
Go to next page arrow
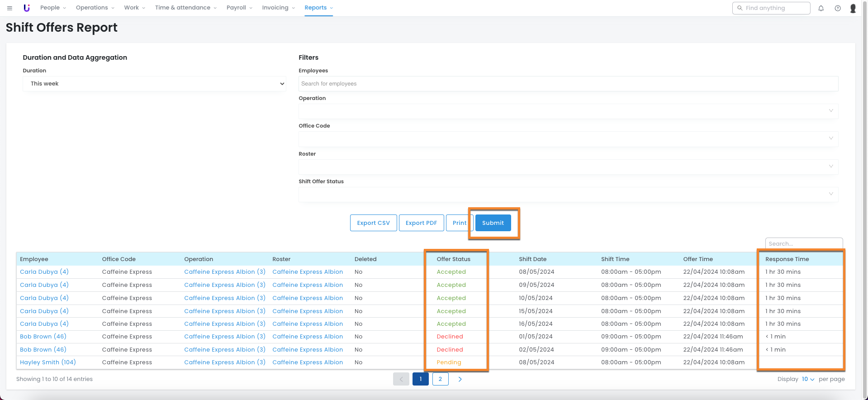click(x=460, y=379)
